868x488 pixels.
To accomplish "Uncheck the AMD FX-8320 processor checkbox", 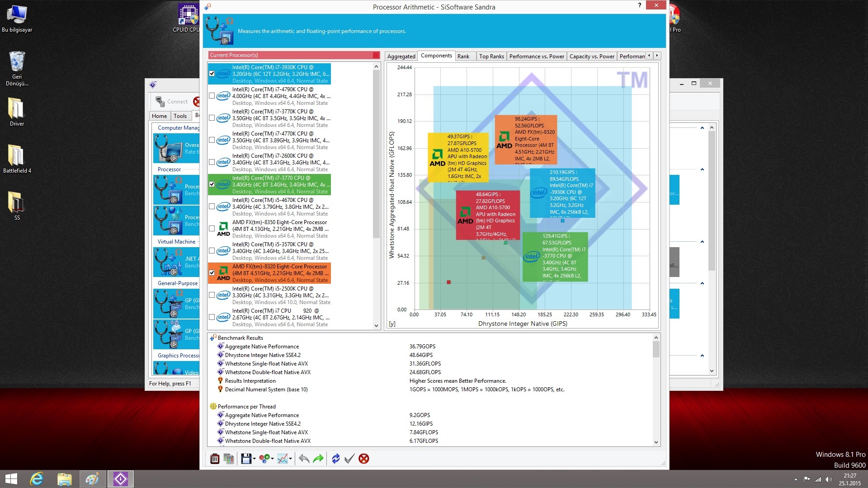I will tap(212, 273).
